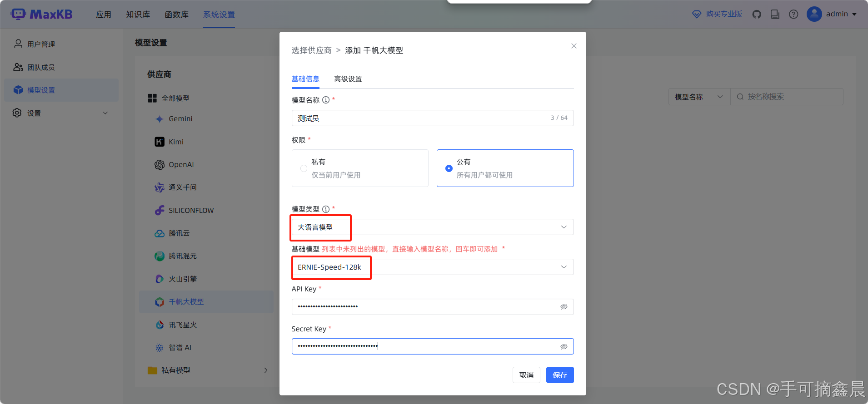Open the admin account menu arrow
Viewport: 868px width, 404px height.
point(854,15)
